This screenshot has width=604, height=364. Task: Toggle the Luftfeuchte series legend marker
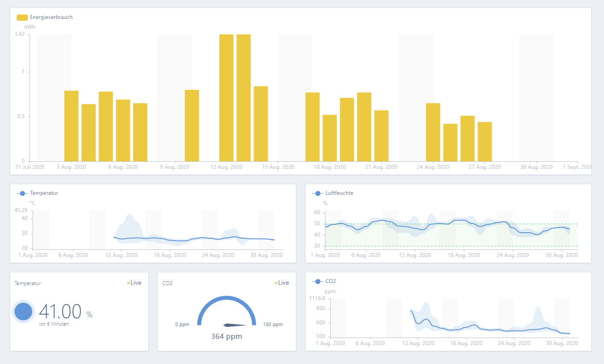[x=317, y=193]
